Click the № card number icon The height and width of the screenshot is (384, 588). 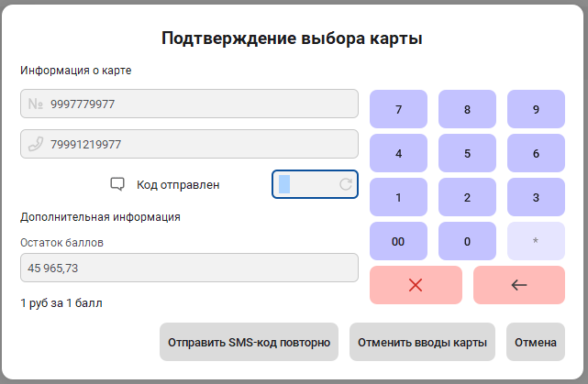point(36,104)
